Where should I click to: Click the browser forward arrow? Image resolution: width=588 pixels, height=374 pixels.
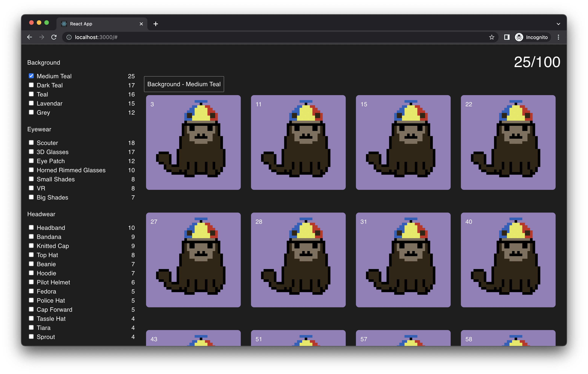click(42, 37)
